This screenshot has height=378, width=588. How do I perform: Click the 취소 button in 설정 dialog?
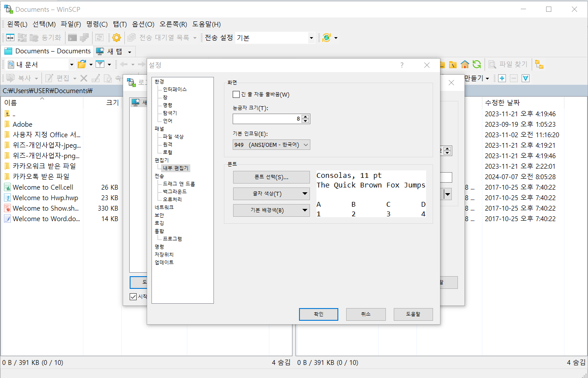tap(366, 314)
